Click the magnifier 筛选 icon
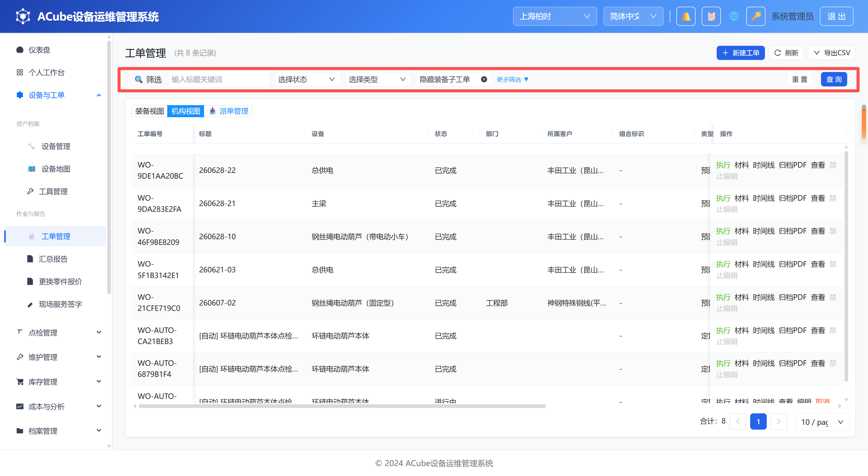868x476 pixels. 139,80
